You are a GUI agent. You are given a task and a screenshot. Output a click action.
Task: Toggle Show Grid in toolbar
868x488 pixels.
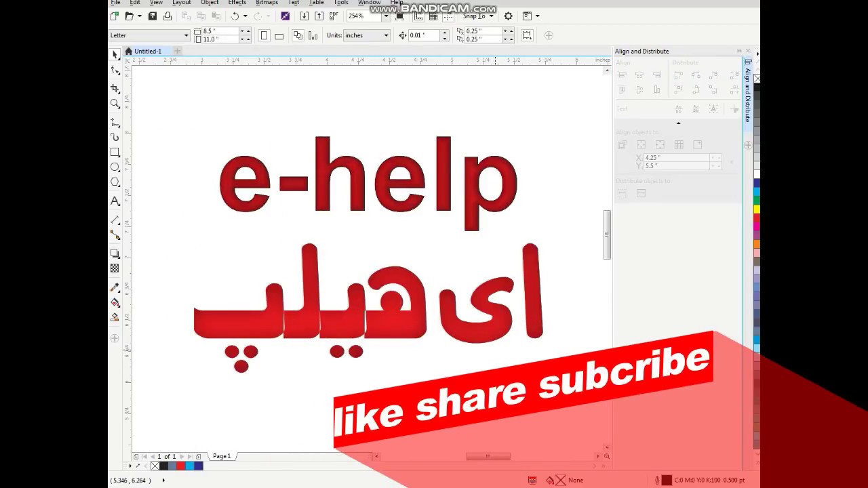(433, 16)
